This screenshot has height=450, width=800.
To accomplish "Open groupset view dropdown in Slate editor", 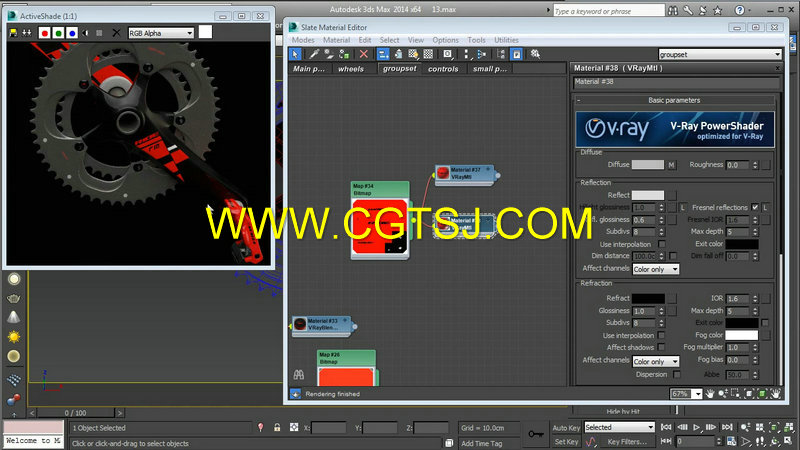I will (719, 54).
